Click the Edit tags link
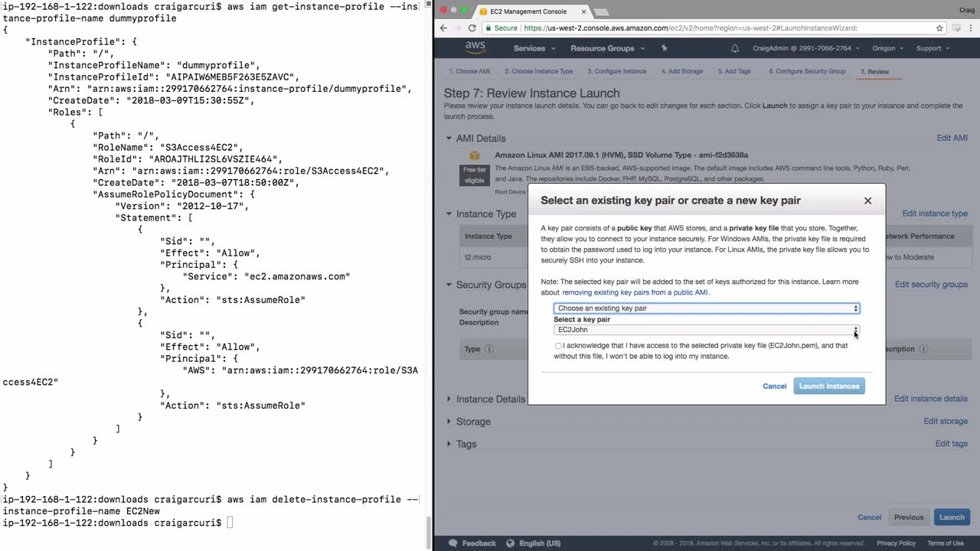Screen dimensions: 980x551 952,444
